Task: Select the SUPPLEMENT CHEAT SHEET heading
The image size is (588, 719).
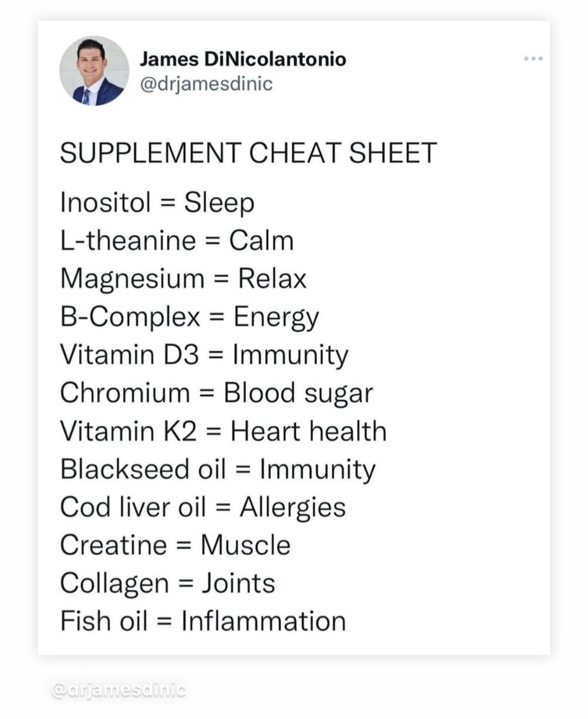Action: coord(248,153)
